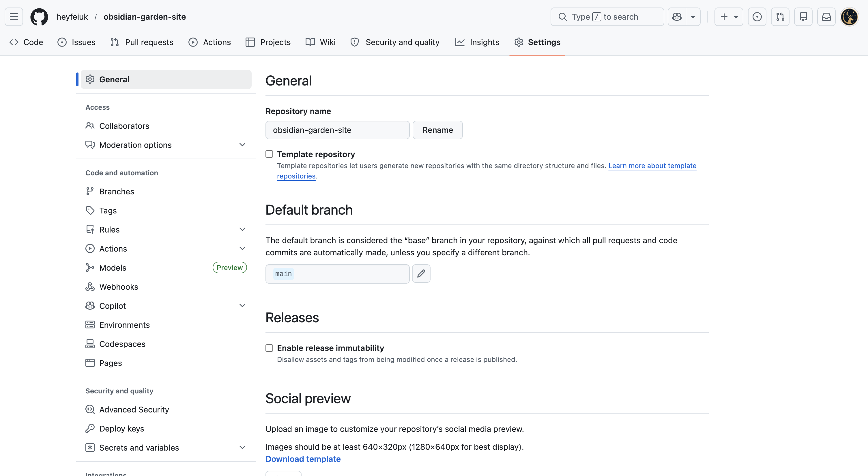
Task: Open Security and quality tab
Action: pos(395,42)
